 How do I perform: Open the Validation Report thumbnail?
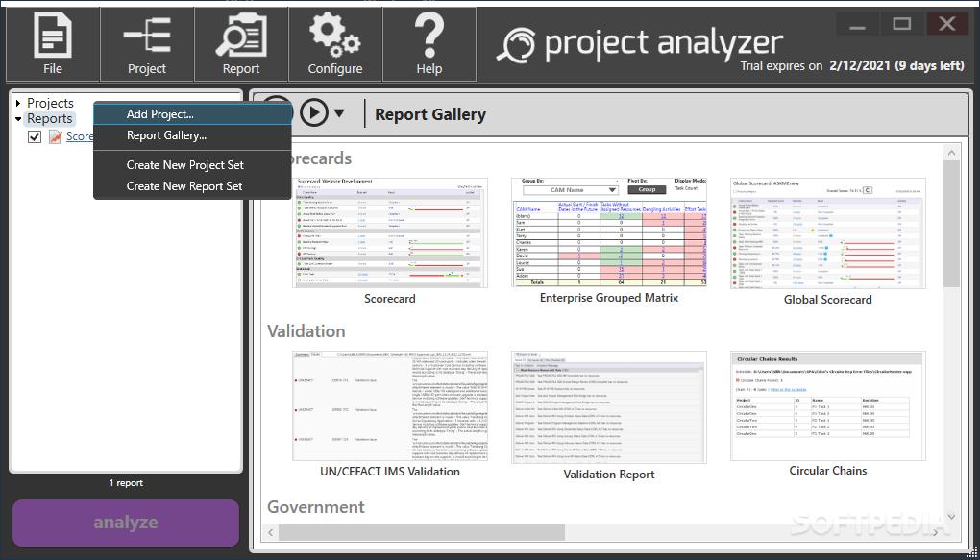click(x=609, y=407)
